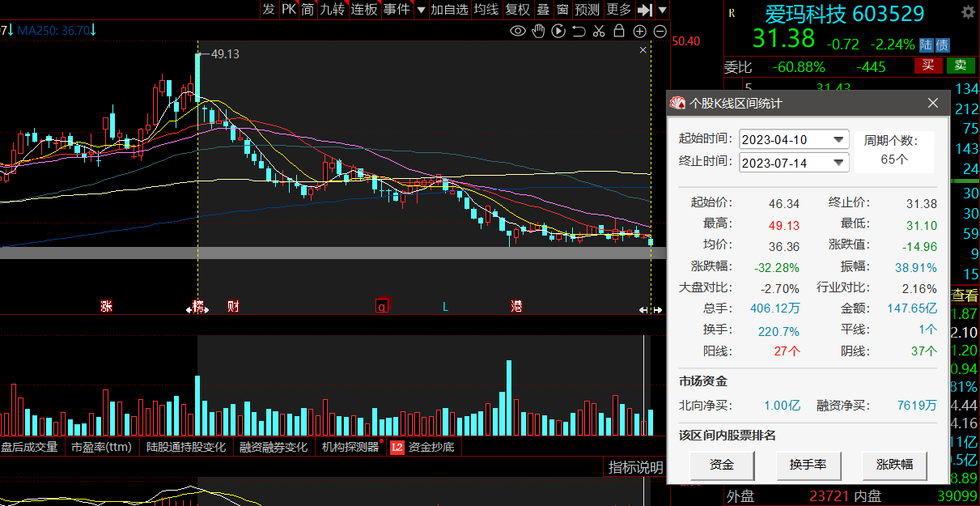Select the hand pan tool icon
Viewport: 980px width, 506px height.
[539, 32]
